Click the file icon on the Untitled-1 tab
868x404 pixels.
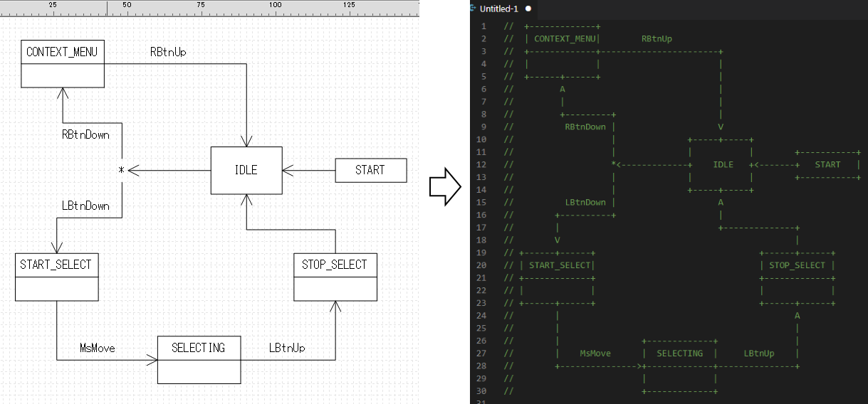pos(474,9)
